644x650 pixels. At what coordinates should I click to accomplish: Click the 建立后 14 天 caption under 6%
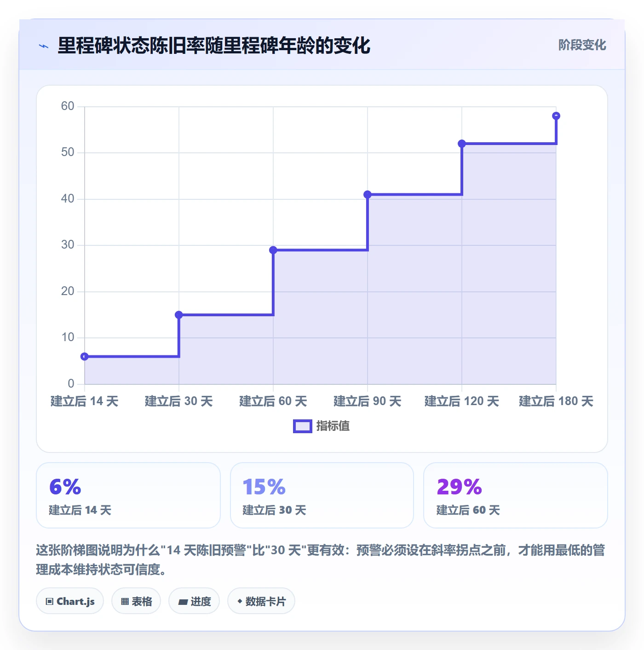point(80,510)
